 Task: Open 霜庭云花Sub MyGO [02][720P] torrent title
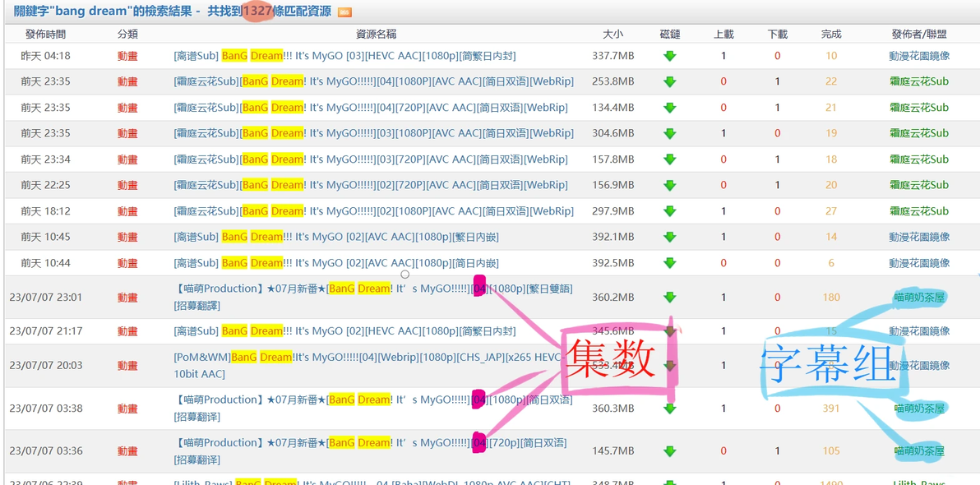click(371, 185)
